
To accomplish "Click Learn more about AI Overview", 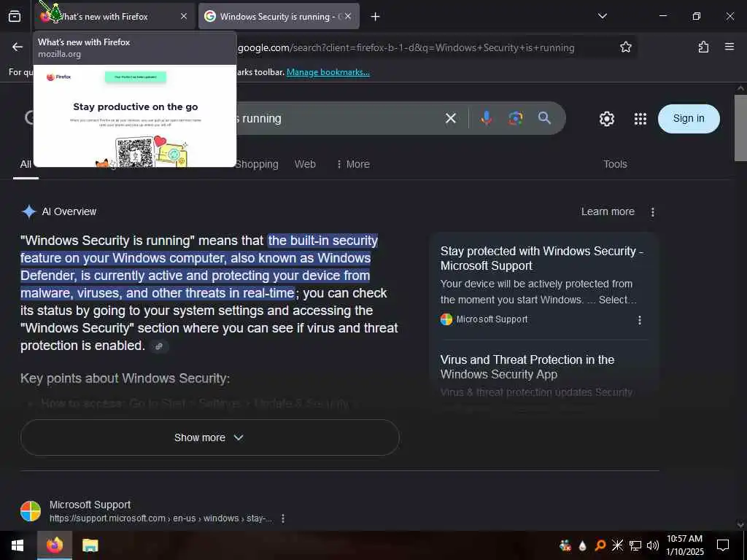I will (x=608, y=211).
